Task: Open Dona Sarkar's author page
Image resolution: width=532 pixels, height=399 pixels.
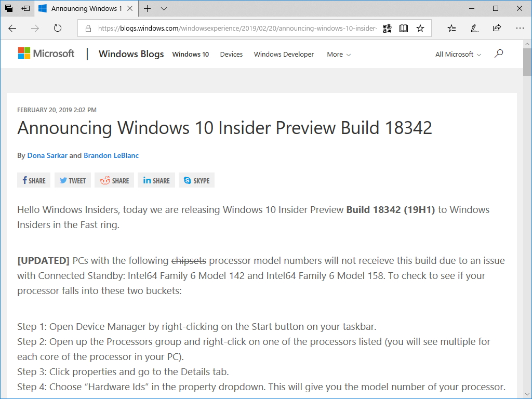Action: point(47,155)
